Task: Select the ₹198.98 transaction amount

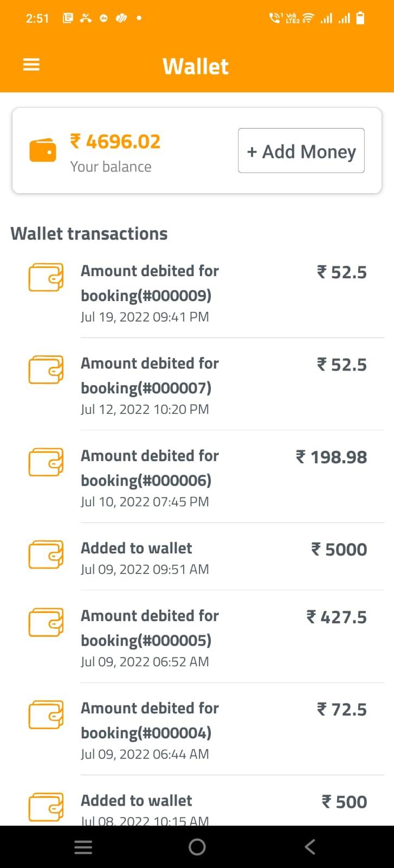Action: point(331,457)
